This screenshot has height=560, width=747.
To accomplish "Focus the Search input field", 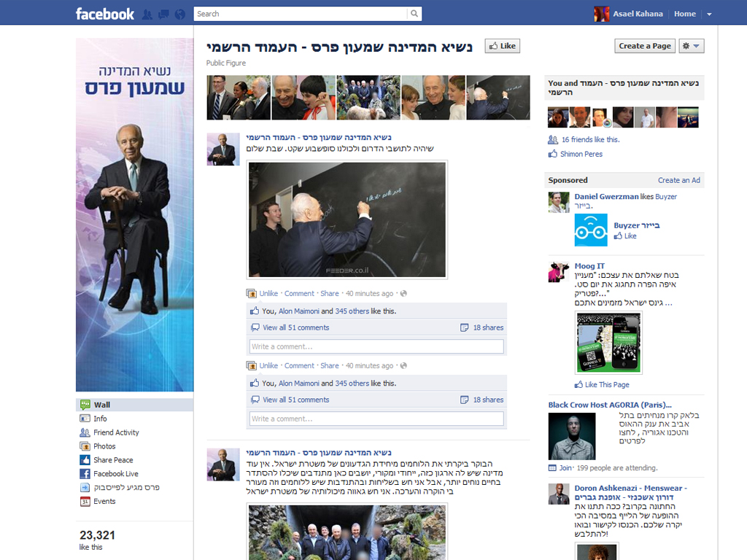I will pos(301,14).
